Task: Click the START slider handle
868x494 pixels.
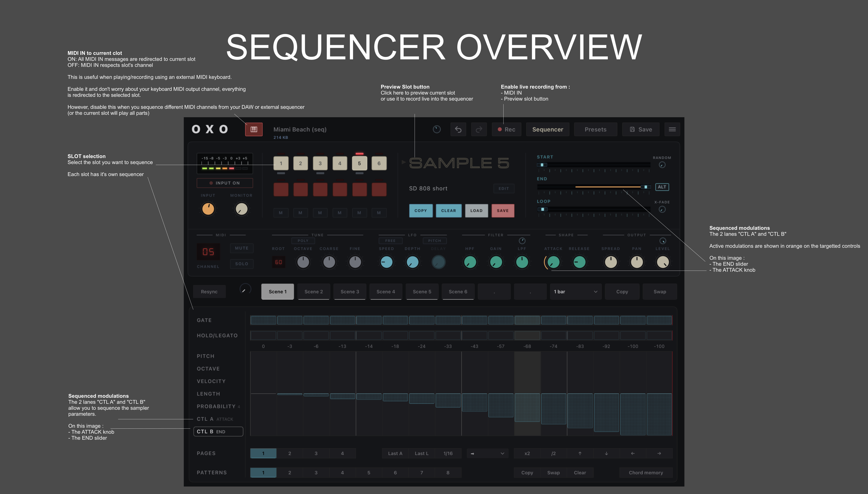Action: [542, 165]
